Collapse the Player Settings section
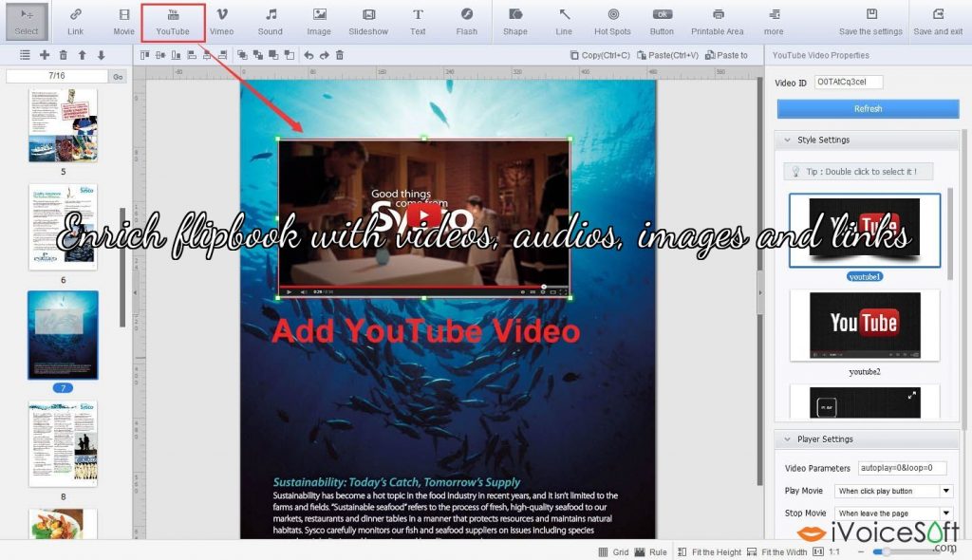Viewport: 972px width, 560px height. pos(787,439)
